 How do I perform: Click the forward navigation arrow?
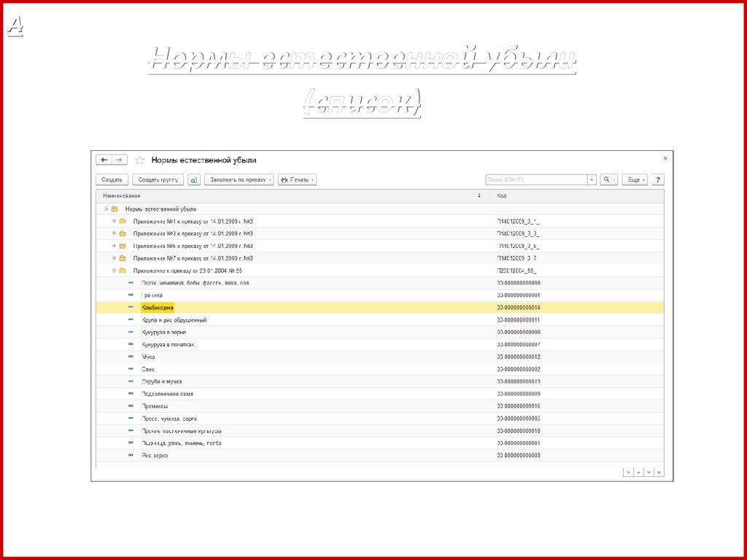click(x=119, y=160)
